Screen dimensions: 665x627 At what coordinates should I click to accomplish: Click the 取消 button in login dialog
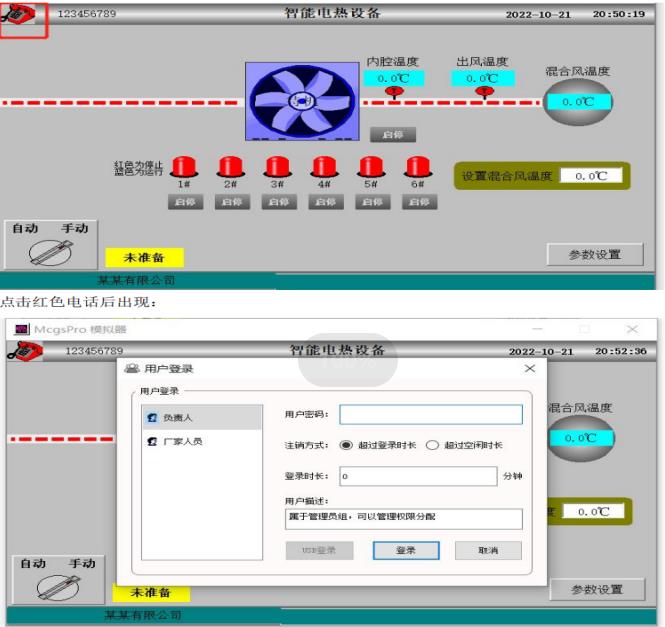coord(488,550)
